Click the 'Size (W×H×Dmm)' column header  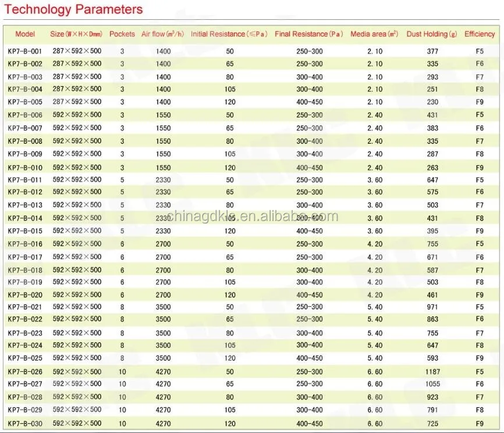click(76, 34)
